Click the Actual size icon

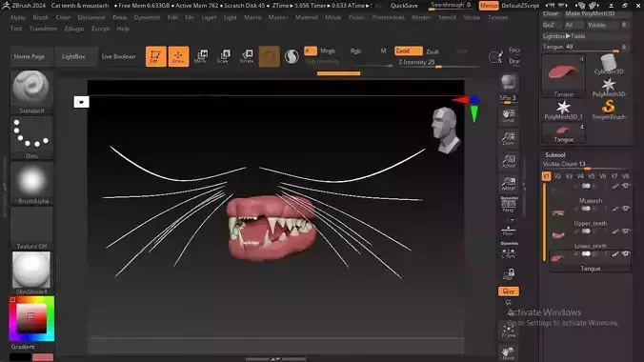coord(509,161)
